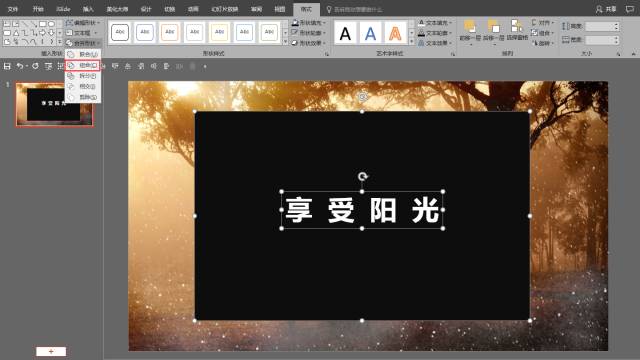The image size is (640, 360).
Task: Switch to the 幻灯片放映 Slide Show tab
Action: (x=224, y=9)
